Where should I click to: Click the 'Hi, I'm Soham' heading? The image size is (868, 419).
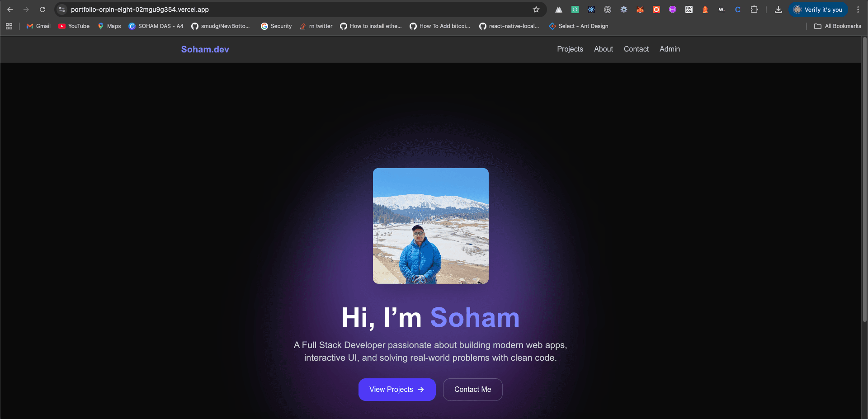point(430,318)
